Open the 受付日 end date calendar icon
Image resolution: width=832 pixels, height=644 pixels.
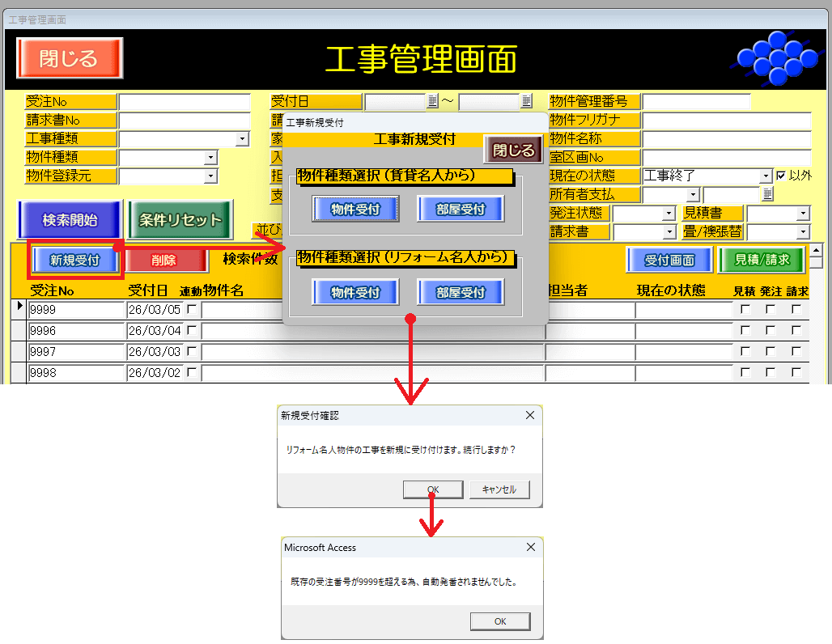(x=527, y=101)
